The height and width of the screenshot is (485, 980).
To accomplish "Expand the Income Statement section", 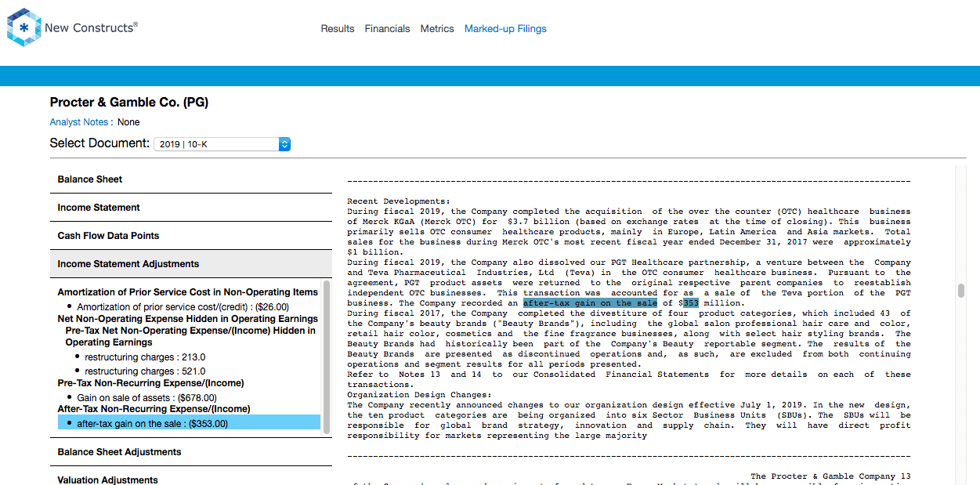I will tap(191, 208).
